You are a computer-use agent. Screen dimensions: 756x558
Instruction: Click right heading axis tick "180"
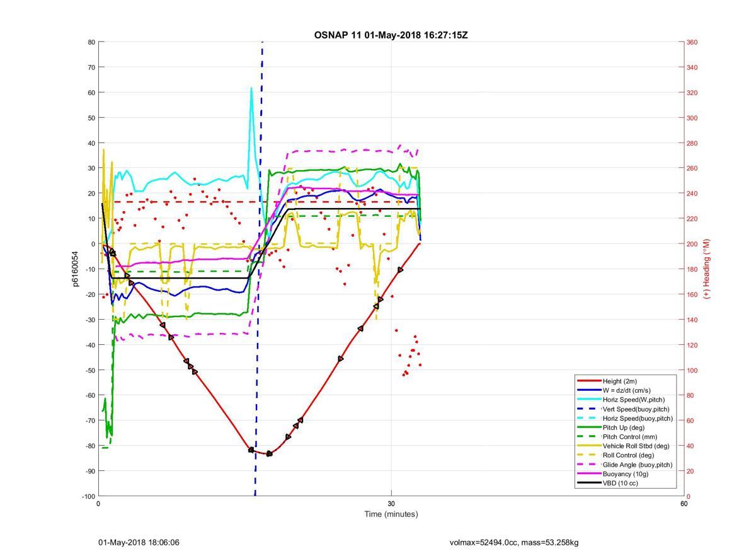(692, 269)
